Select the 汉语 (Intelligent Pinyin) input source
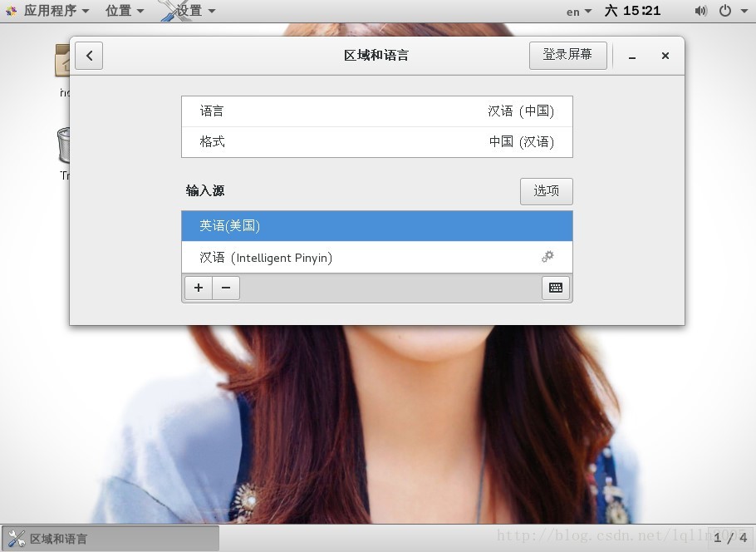This screenshot has height=552, width=756. (376, 257)
